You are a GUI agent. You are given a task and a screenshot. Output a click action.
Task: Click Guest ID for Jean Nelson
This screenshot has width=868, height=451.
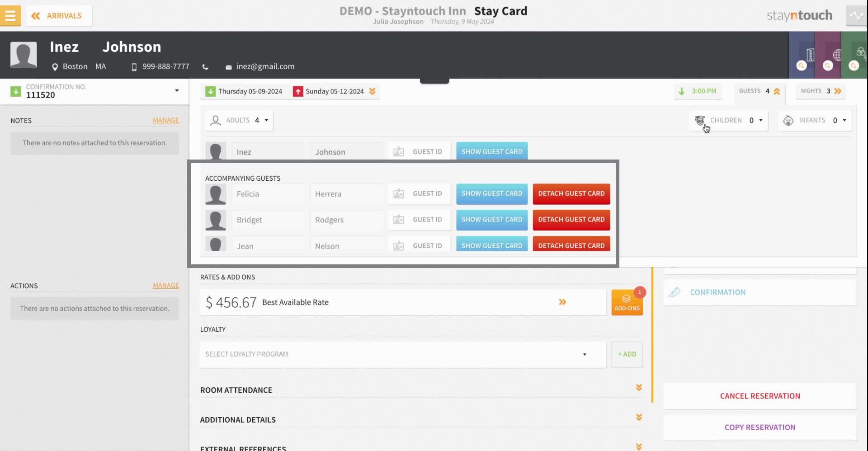coord(420,244)
